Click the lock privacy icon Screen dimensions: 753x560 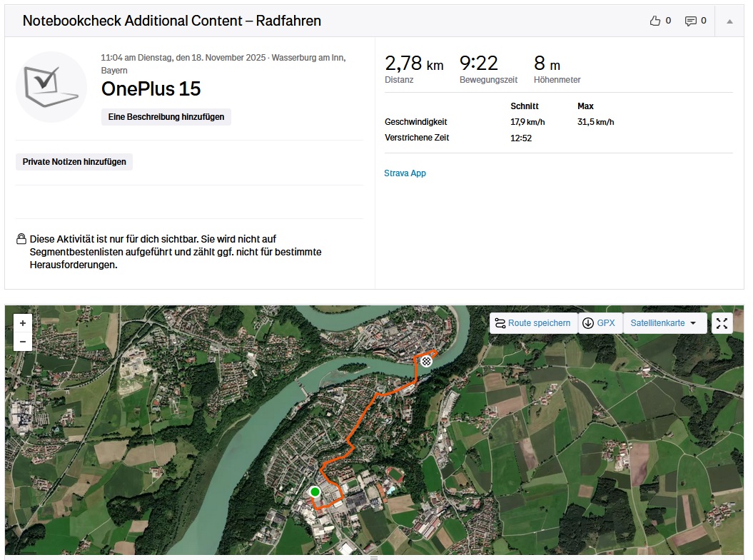21,239
